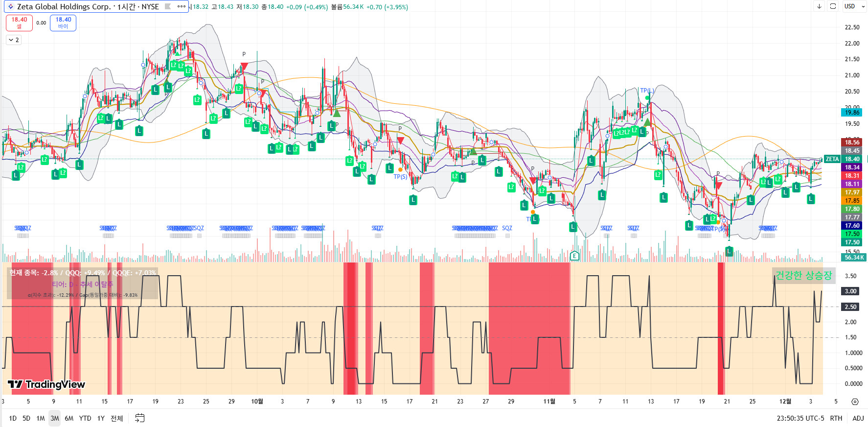
Task: Open the USD currency dropdown
Action: 854,6
